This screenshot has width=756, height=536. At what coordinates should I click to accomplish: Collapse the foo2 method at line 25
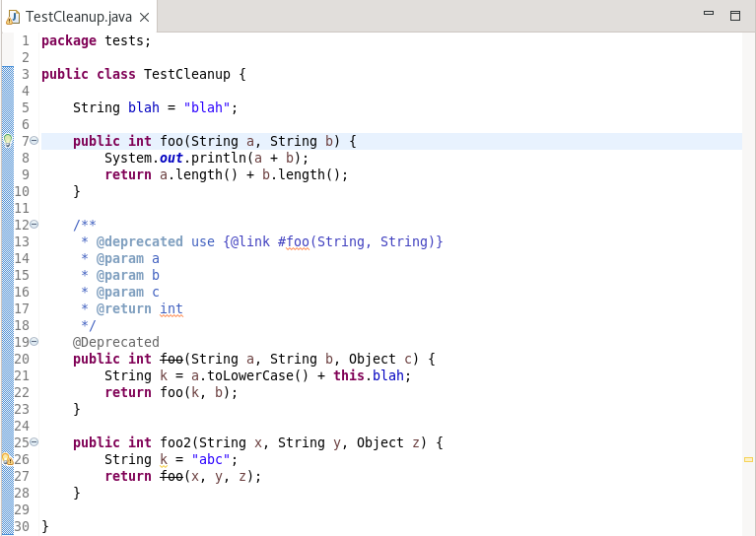(34, 442)
